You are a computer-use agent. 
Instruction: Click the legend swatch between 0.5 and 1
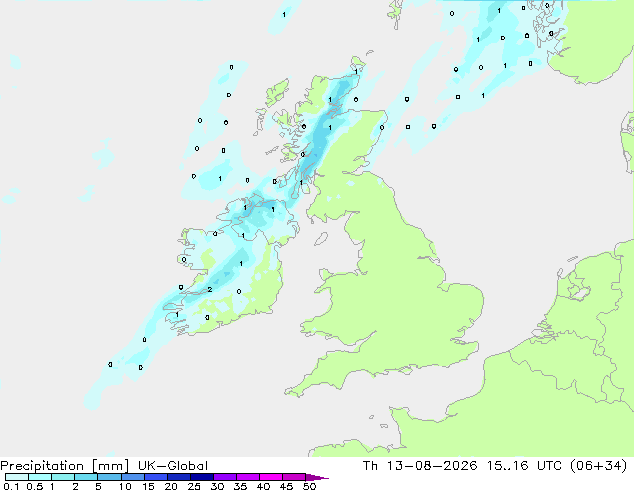click(40, 477)
